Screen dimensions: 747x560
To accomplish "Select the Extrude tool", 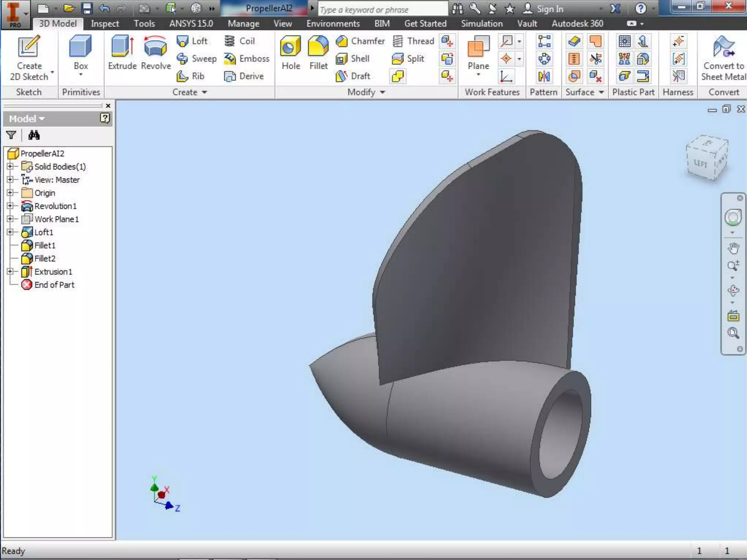I will pyautogui.click(x=122, y=52).
